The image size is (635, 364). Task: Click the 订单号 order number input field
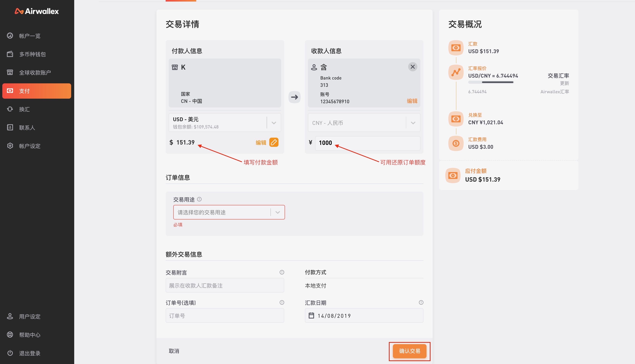[x=224, y=315]
